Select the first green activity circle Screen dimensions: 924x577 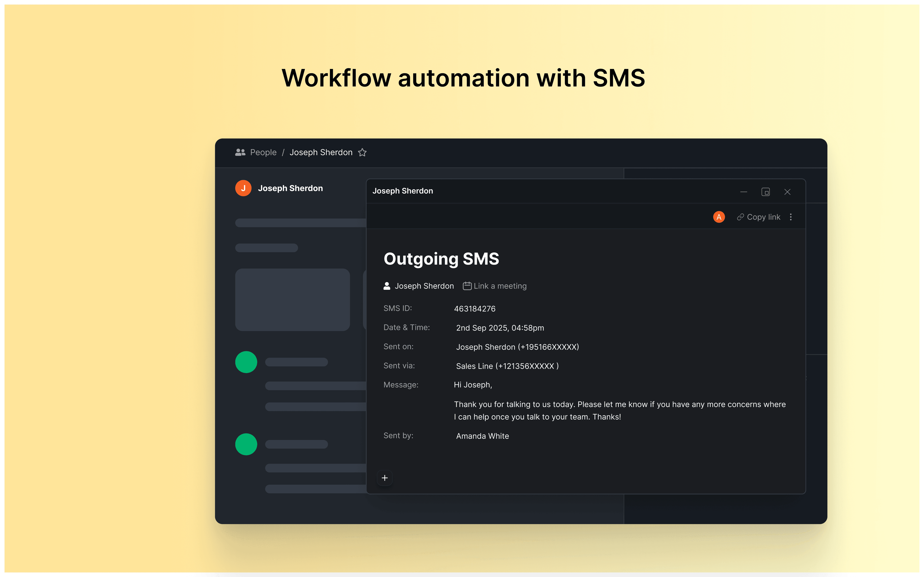246,362
